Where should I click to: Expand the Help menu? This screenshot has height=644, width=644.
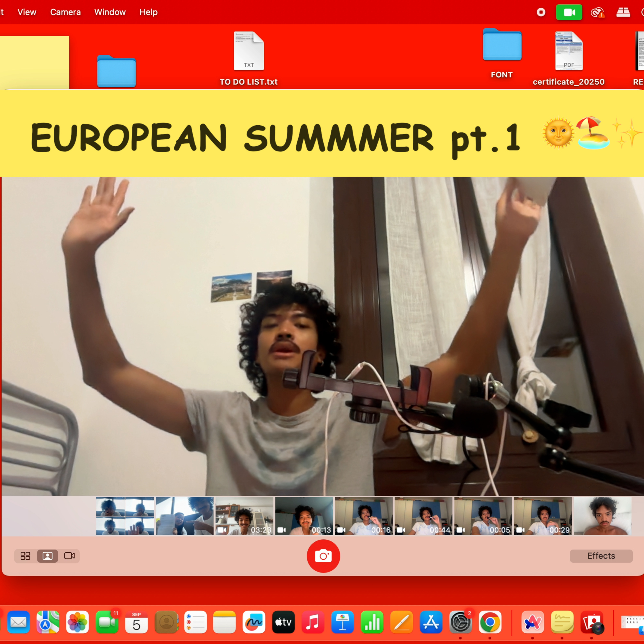tap(148, 12)
